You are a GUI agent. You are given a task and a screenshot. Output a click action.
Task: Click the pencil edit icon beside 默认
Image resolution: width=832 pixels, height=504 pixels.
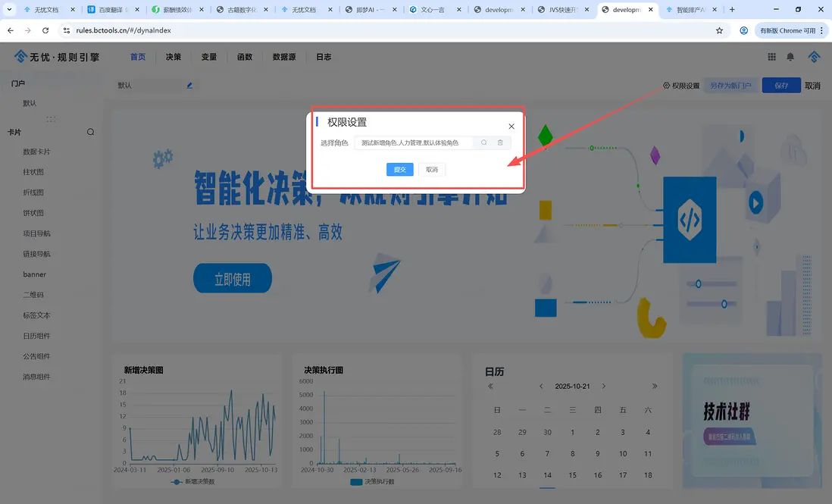pos(188,85)
